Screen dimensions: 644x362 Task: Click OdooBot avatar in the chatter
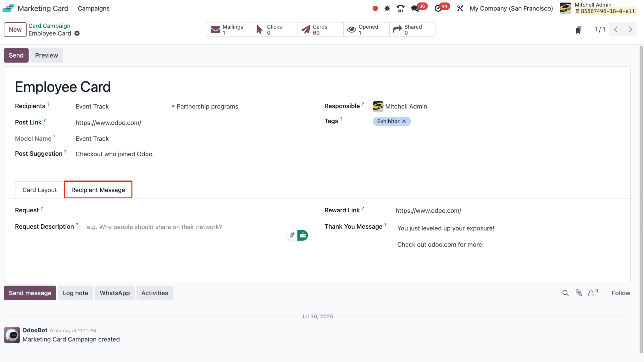(12, 335)
